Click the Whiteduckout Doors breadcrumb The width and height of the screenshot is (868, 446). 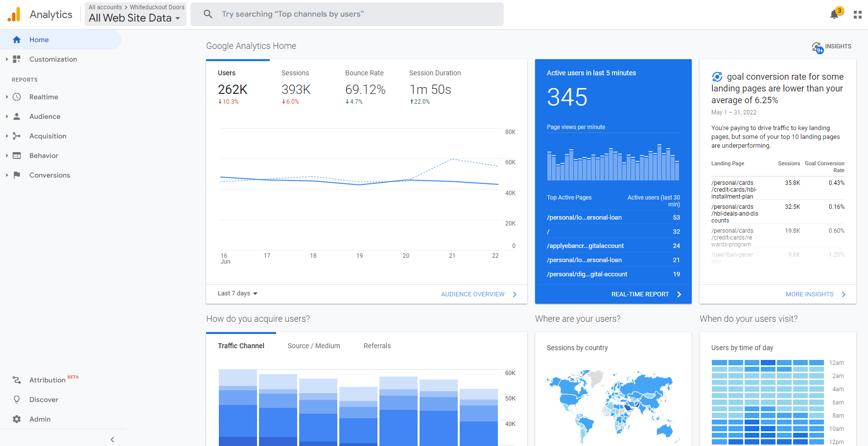coord(157,7)
